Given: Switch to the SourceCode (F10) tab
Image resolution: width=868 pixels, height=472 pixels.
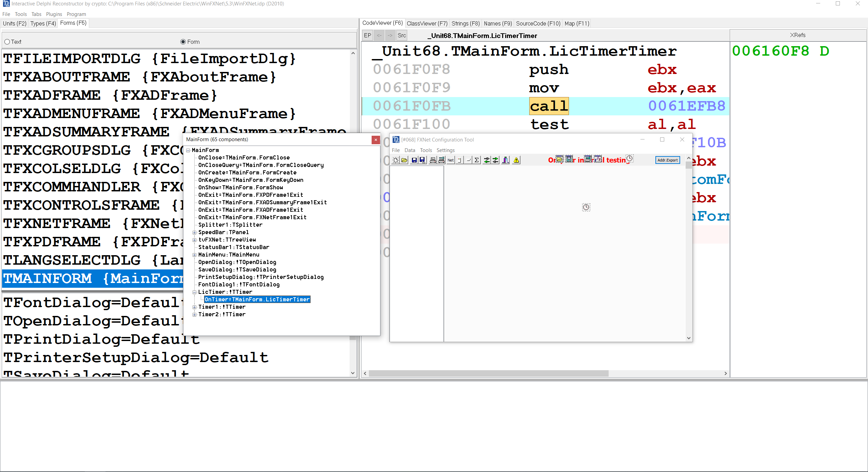Looking at the screenshot, I should tap(538, 23).
